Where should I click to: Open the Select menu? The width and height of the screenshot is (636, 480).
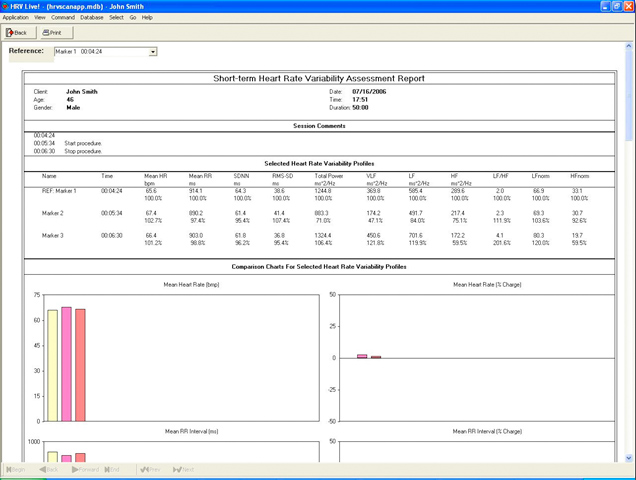pyautogui.click(x=117, y=17)
